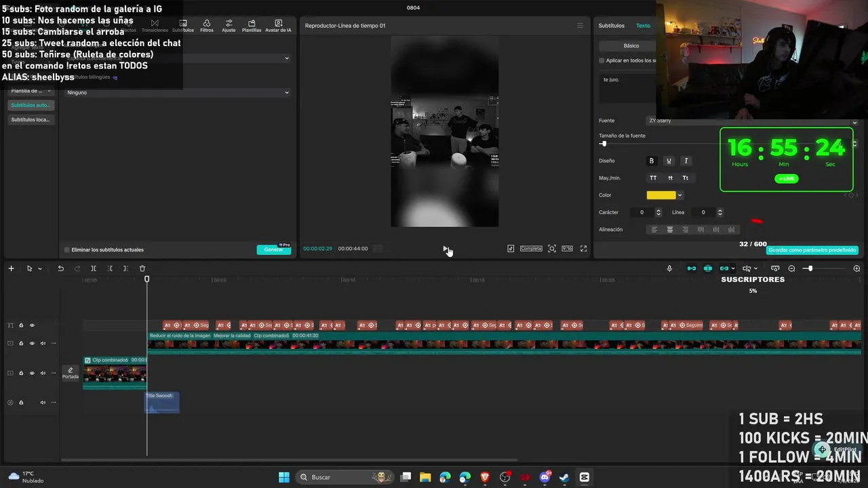The image size is (868, 488).
Task: Click the redo arrow in timeline toolbar
Action: coord(77,268)
